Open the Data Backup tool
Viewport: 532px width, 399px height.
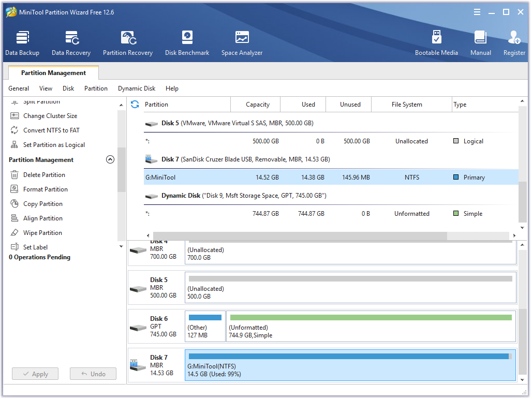(22, 41)
